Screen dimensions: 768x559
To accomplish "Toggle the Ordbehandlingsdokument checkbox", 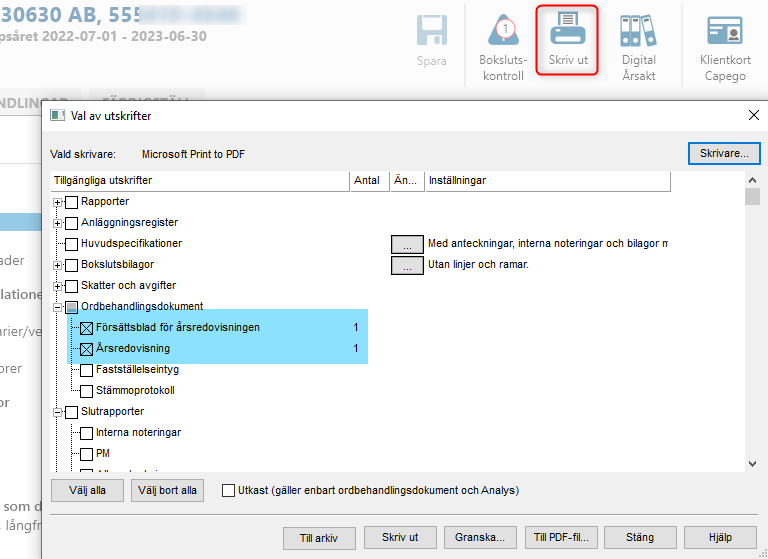I will (72, 307).
